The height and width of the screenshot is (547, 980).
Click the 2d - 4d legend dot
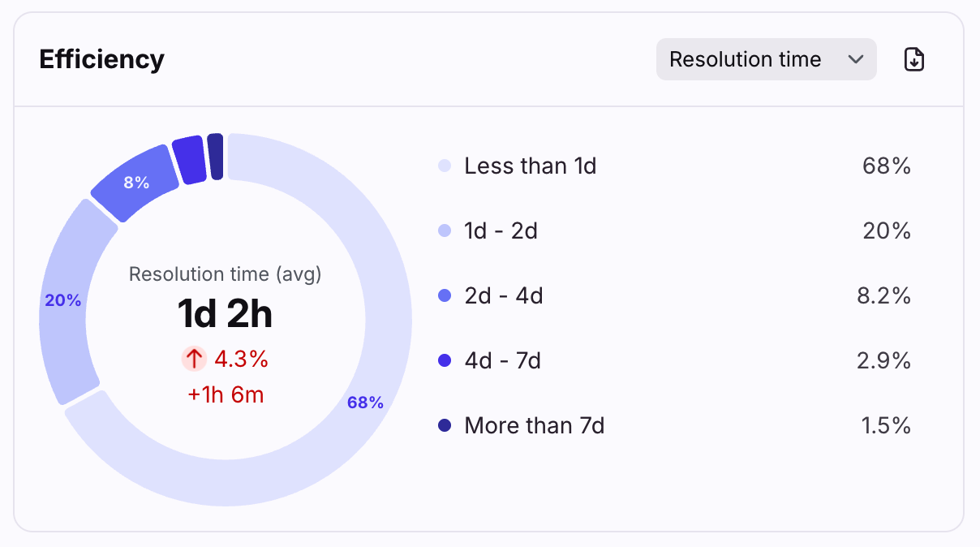coord(445,296)
